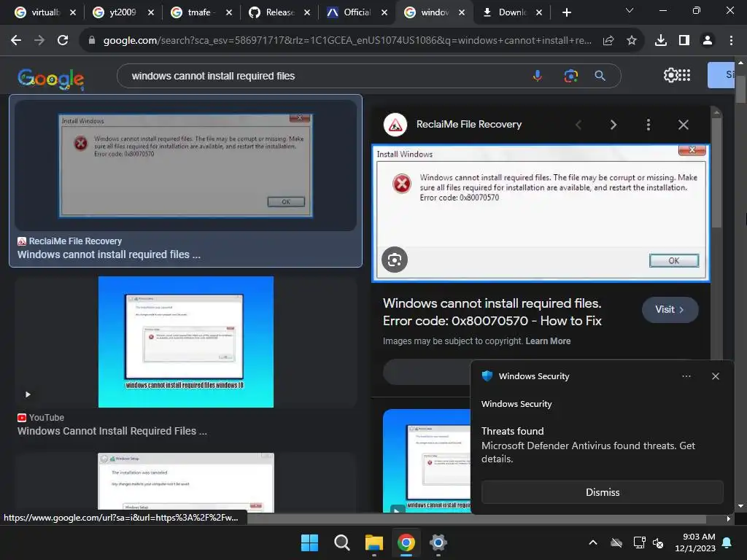
Task: Close the yt2009 tab
Action: (151, 12)
